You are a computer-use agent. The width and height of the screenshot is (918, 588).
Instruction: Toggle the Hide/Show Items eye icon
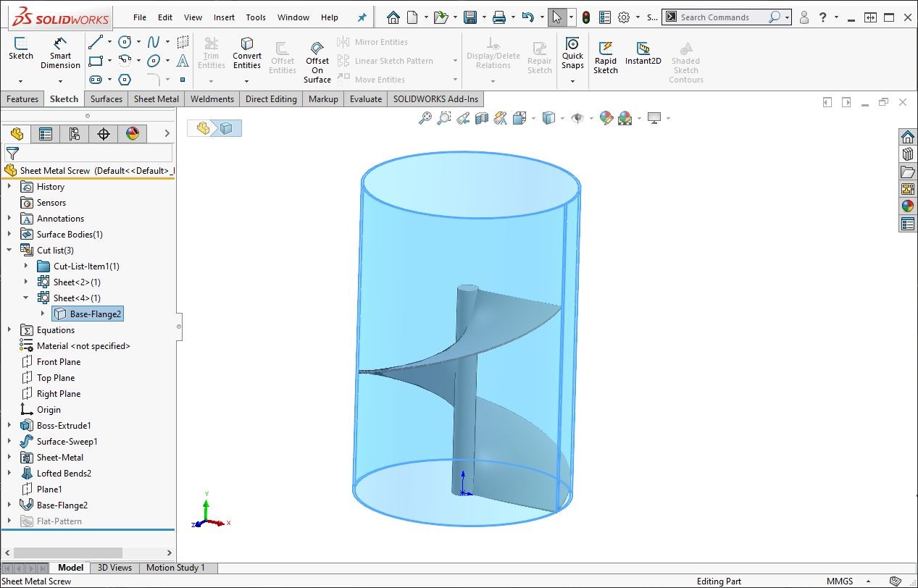pos(577,118)
